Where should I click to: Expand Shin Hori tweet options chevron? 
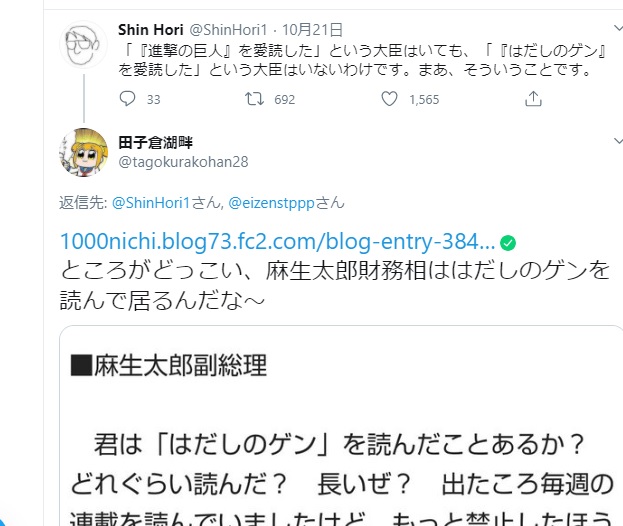[618, 28]
